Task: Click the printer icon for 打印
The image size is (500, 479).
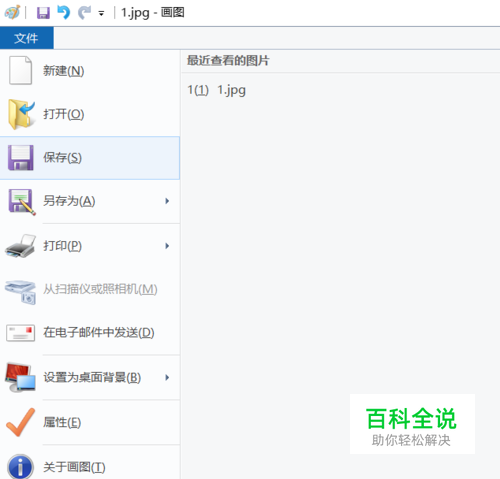Action: pos(20,246)
